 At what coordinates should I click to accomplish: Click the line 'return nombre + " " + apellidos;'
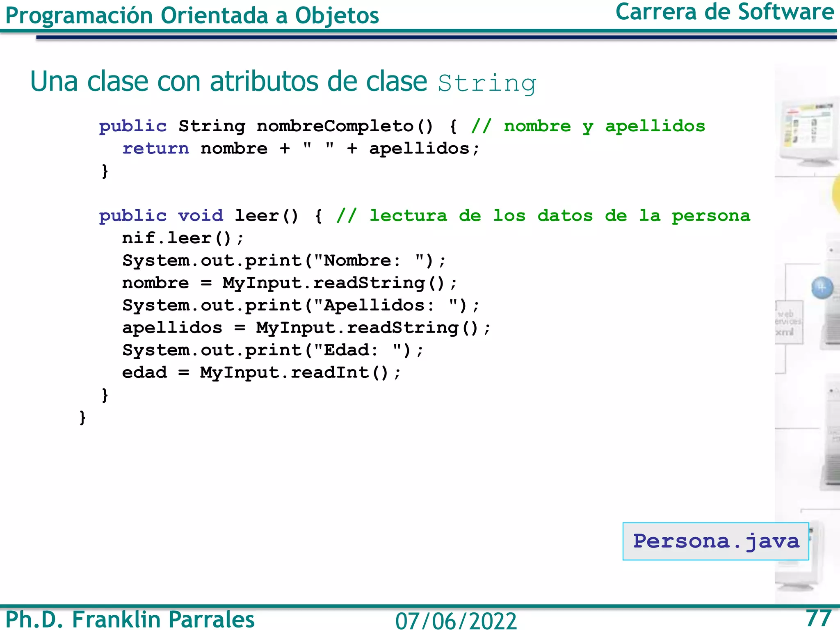(301, 148)
